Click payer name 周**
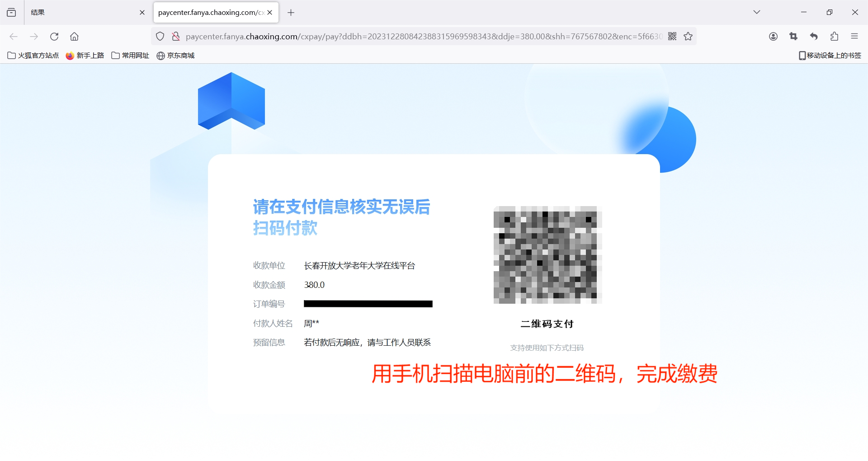This screenshot has height=461, width=868. click(311, 324)
